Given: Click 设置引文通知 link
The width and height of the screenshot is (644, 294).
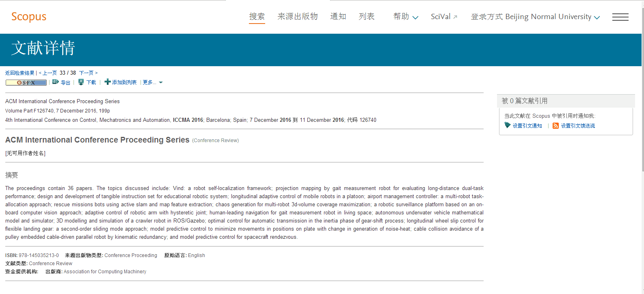Looking at the screenshot, I should pos(527,126).
